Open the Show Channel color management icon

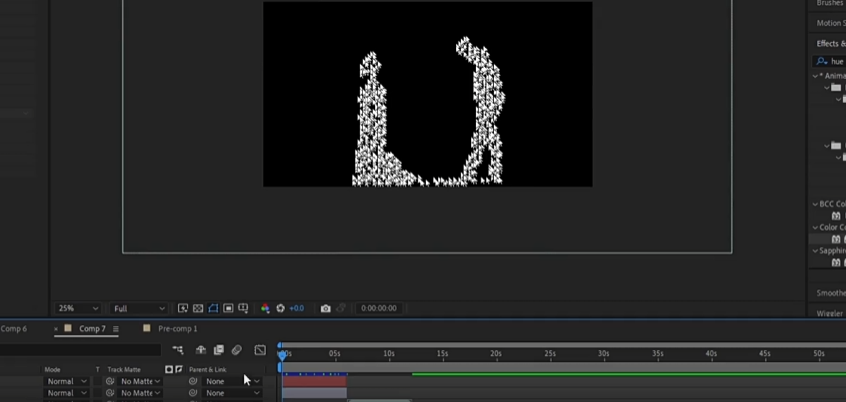265,309
